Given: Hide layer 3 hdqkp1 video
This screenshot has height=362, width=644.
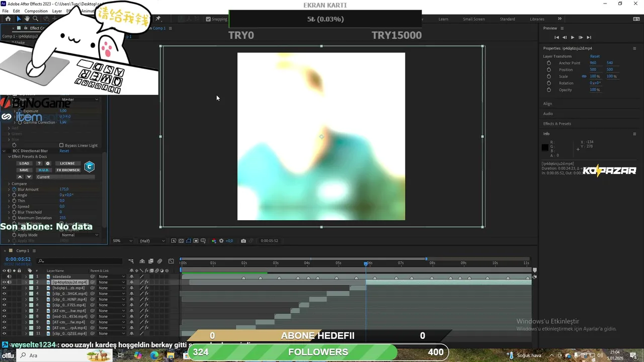Looking at the screenshot, I should point(4,288).
